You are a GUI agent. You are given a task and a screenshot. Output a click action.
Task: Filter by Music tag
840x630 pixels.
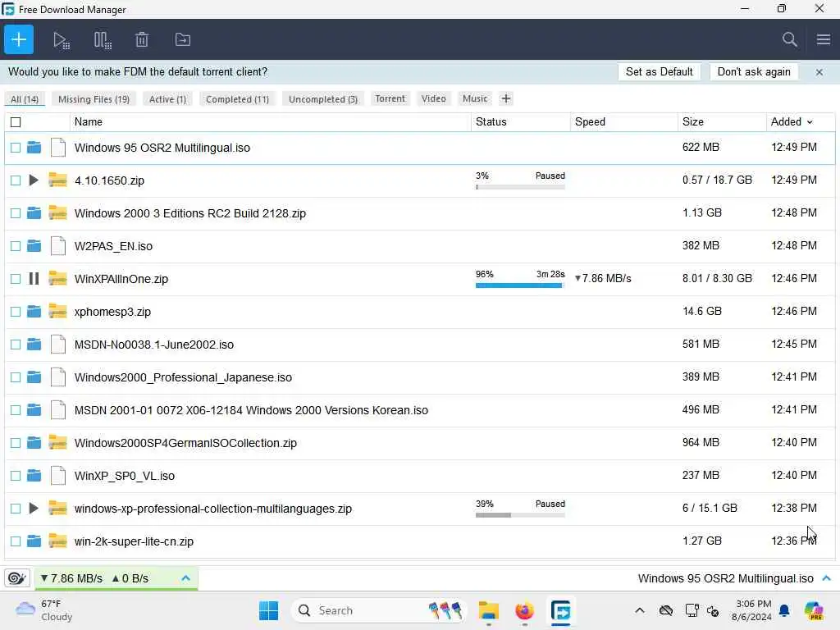tap(475, 98)
